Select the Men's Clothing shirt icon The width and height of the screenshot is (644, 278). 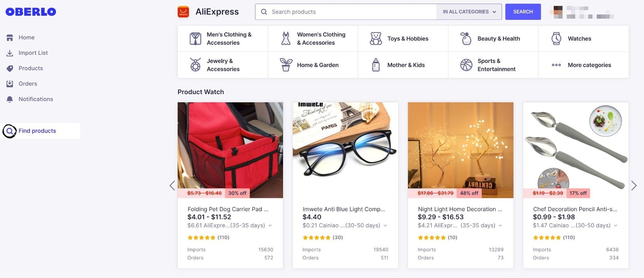pyautogui.click(x=195, y=38)
